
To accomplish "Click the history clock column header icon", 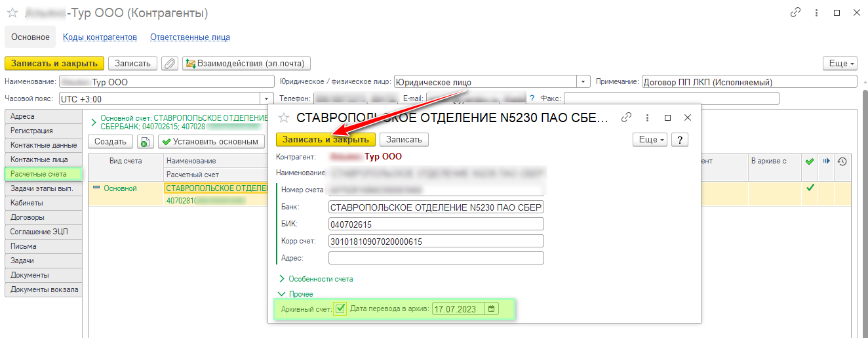I will click(842, 161).
